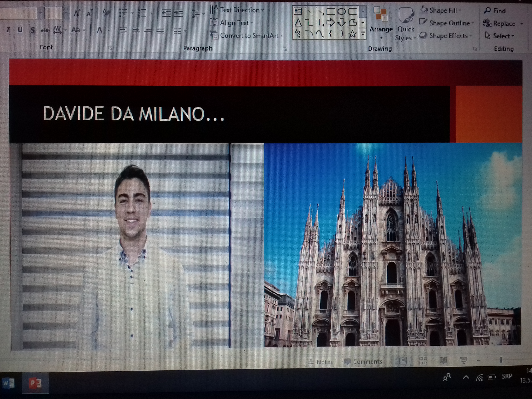532x399 pixels.
Task: Click the clear all formatting icon
Action: (x=106, y=13)
